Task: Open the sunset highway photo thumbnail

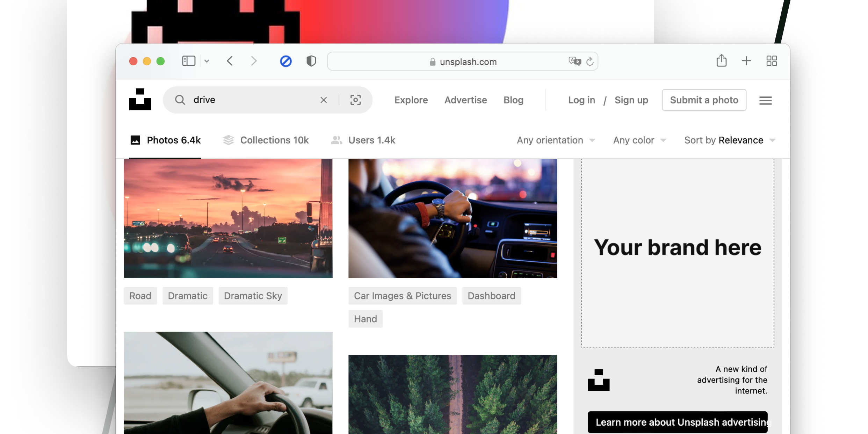Action: coord(228,218)
